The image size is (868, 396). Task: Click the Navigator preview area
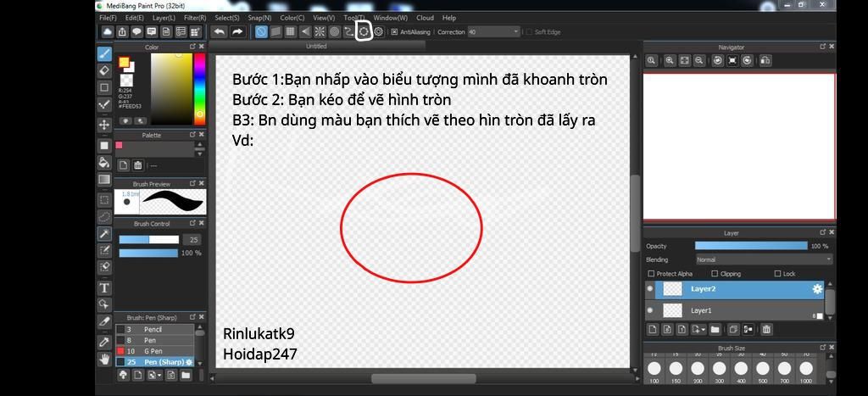tap(739, 146)
